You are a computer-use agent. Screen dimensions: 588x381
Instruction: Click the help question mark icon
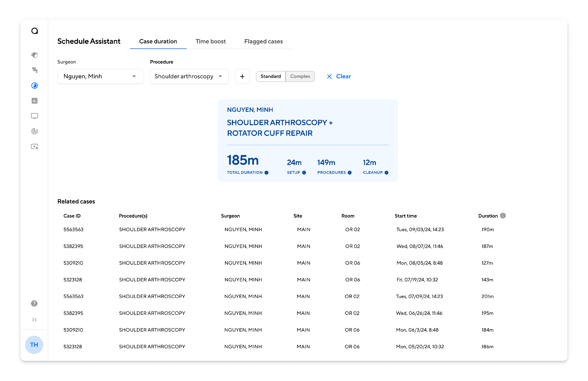[34, 303]
